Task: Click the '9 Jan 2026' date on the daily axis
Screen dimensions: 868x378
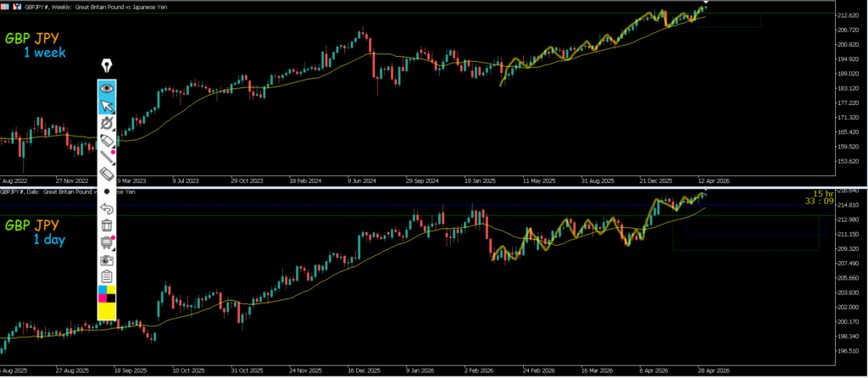Action: pyautogui.click(x=422, y=370)
